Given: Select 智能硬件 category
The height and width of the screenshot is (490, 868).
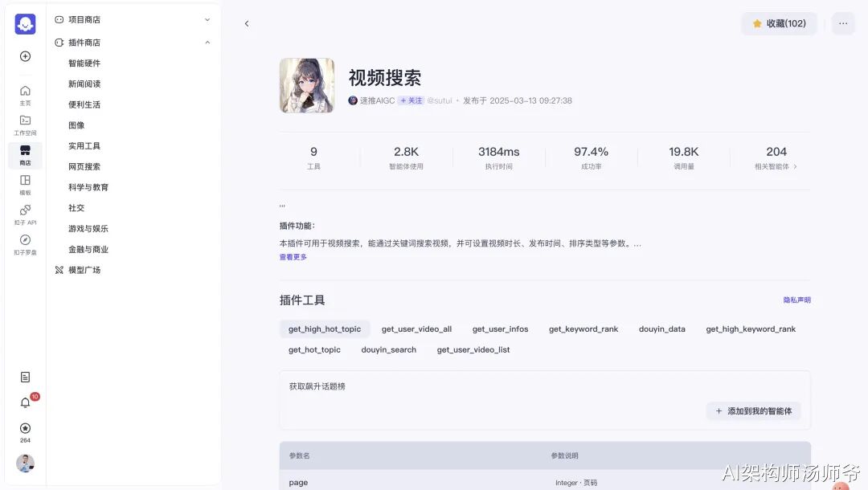Looking at the screenshot, I should pos(84,63).
